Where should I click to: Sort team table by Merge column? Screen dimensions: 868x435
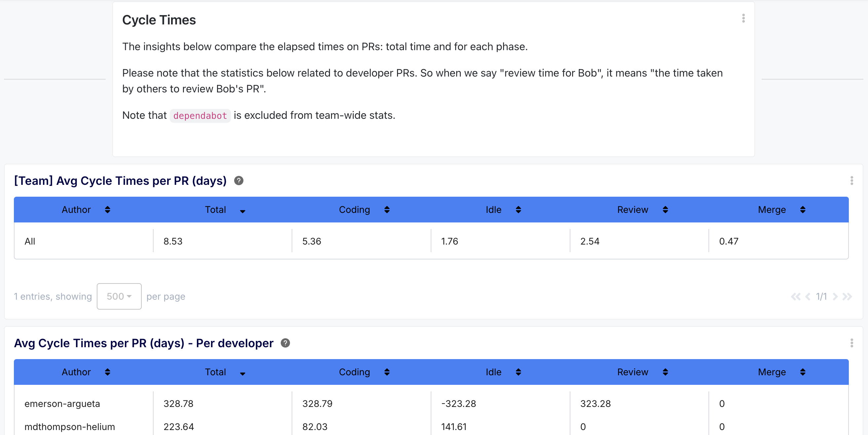pos(802,210)
